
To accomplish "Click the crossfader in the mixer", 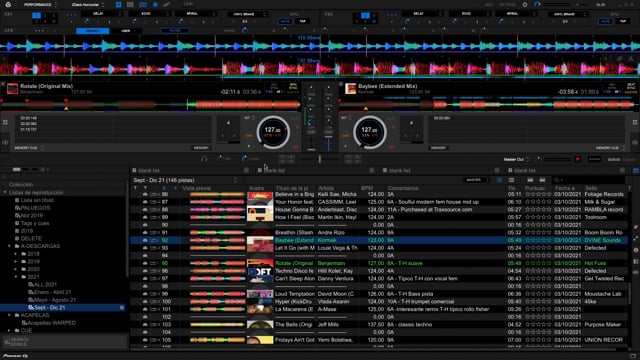I will [320, 159].
